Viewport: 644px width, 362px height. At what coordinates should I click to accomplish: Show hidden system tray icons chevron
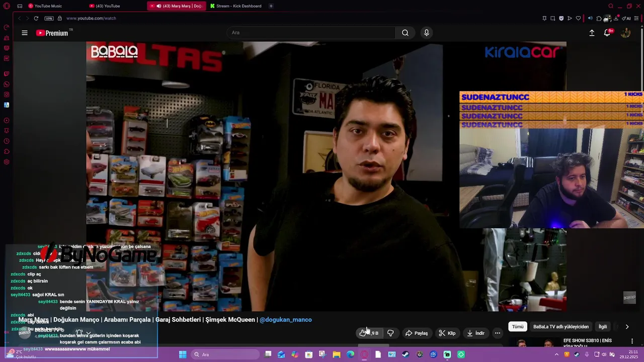(x=556, y=354)
